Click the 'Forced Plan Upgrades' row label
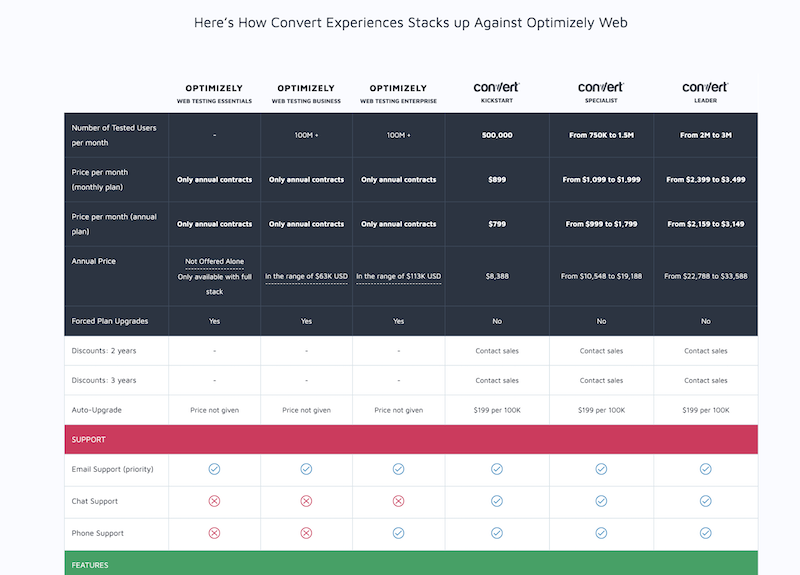This screenshot has width=800, height=575. tap(110, 321)
